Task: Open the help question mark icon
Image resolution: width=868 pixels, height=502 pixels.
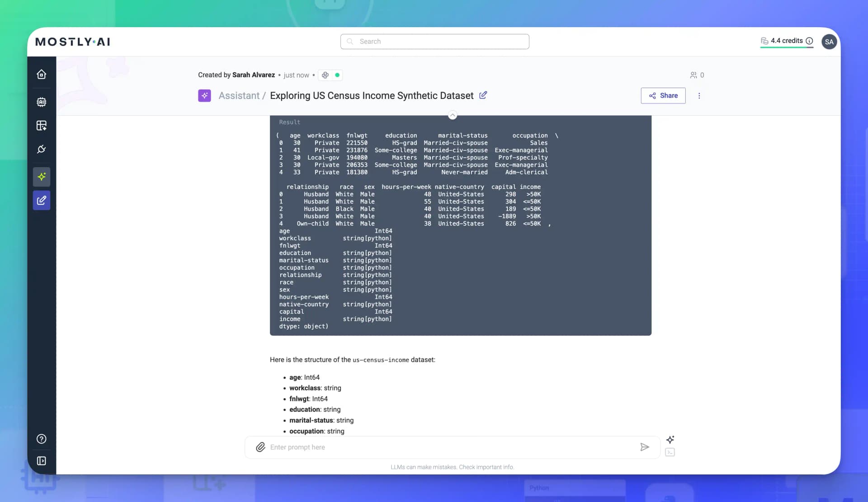Action: click(x=41, y=438)
